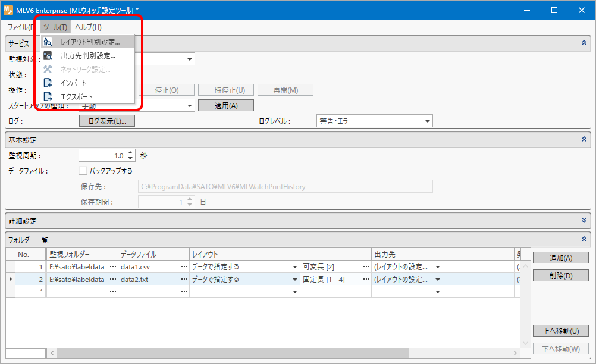Collapse the サービス section

click(584, 43)
